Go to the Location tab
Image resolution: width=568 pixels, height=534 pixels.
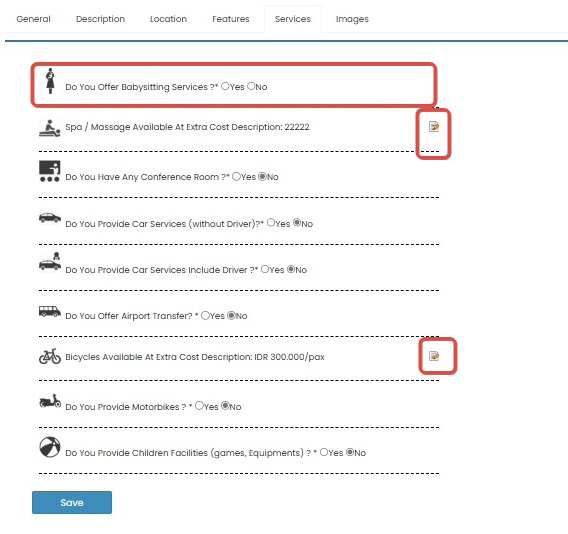168,19
